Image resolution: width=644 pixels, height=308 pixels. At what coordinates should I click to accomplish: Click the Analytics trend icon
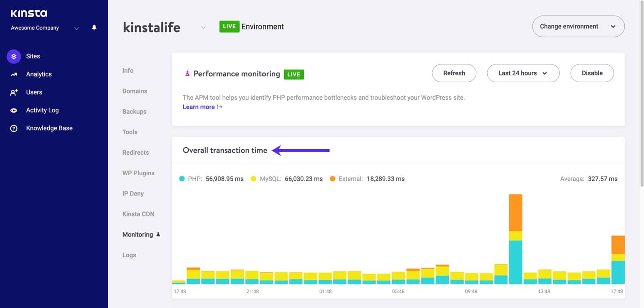click(x=14, y=74)
